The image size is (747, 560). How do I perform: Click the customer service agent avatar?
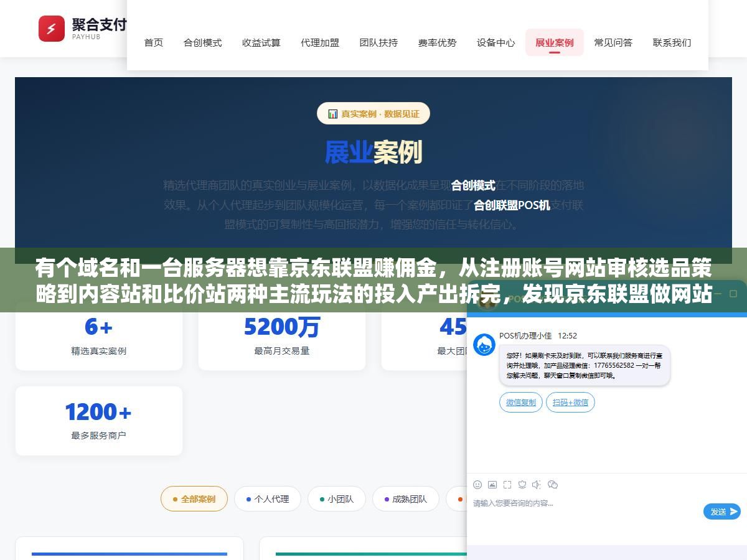[x=484, y=345]
